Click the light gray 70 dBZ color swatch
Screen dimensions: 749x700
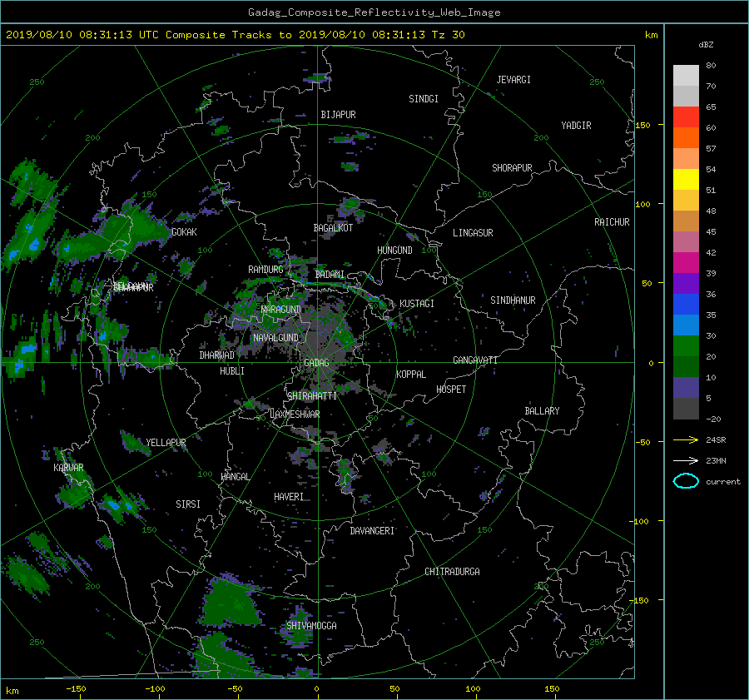[686, 76]
